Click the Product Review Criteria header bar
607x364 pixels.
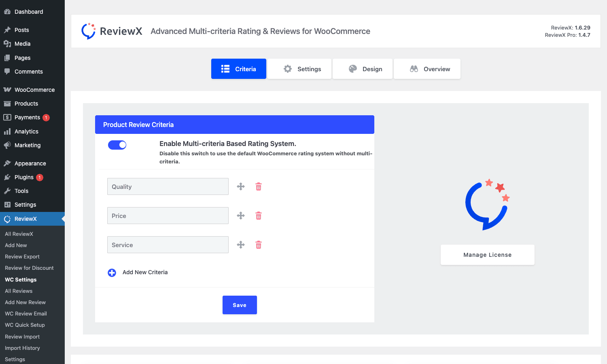235,125
